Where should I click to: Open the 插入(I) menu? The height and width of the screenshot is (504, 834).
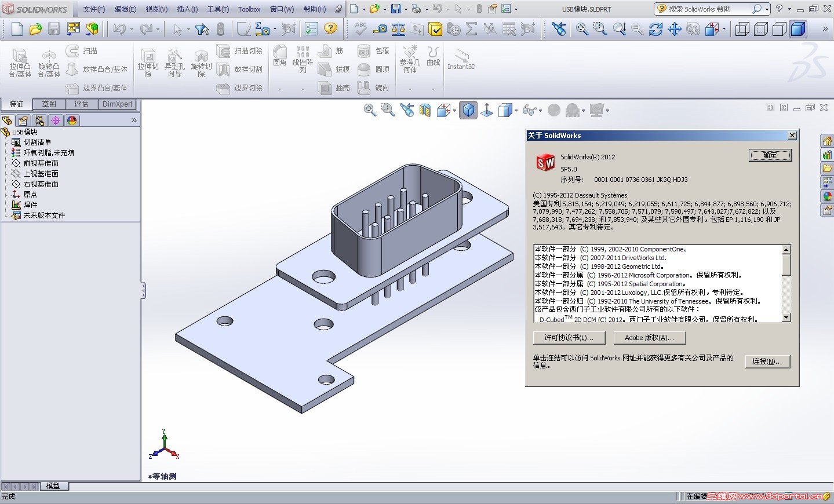click(x=187, y=9)
